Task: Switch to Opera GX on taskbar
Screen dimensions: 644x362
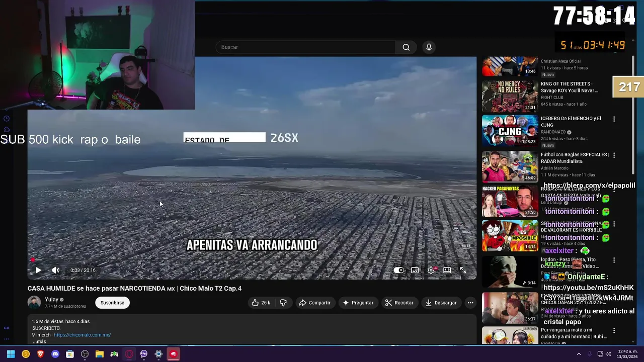Action: click(129, 354)
